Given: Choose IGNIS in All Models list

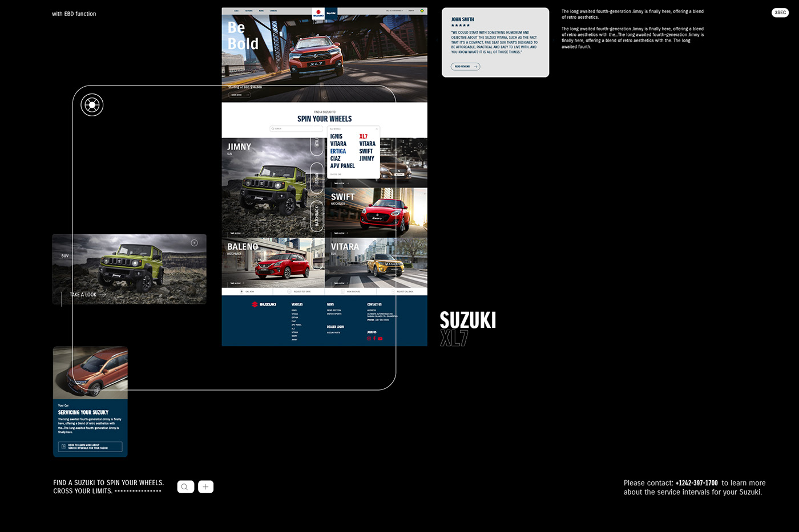Looking at the screenshot, I should (x=336, y=136).
